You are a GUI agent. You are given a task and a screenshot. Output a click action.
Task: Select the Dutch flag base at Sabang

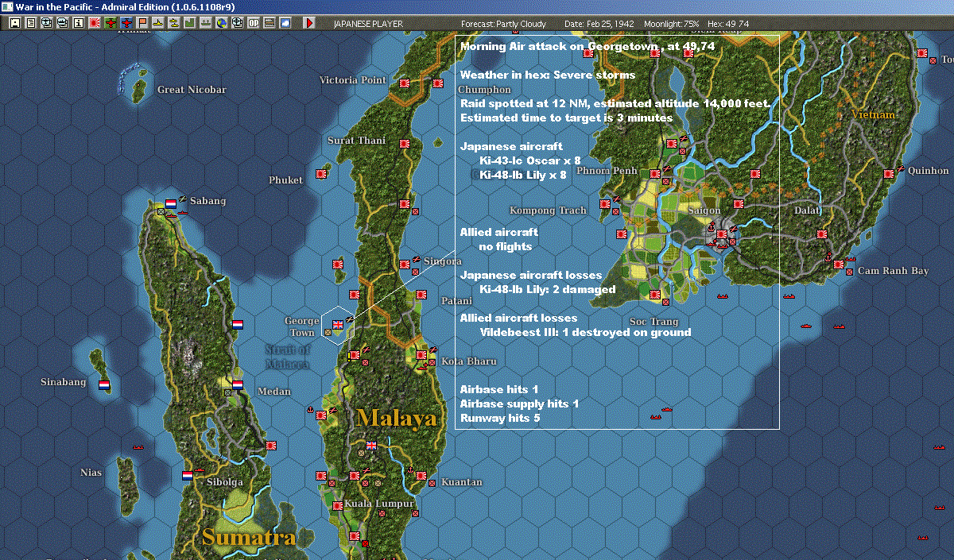tap(171, 203)
